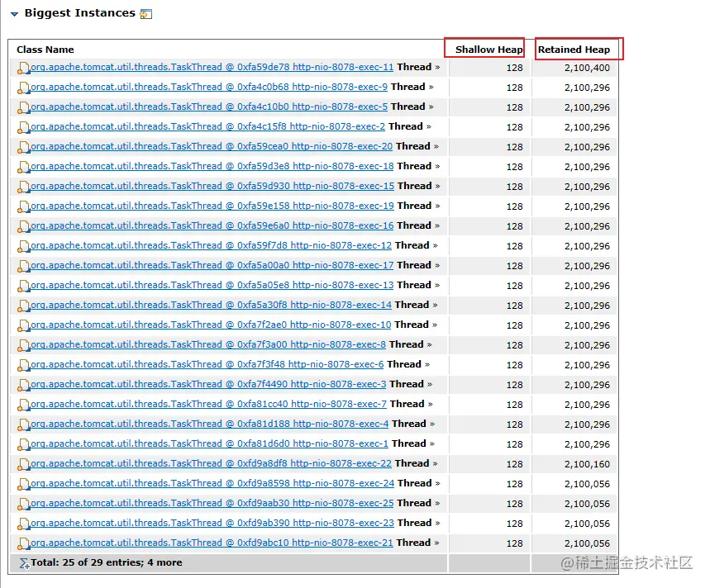Open the http-nio-8078-exec-22 TaskThread link
The width and height of the screenshot is (710, 588).
tap(211, 463)
